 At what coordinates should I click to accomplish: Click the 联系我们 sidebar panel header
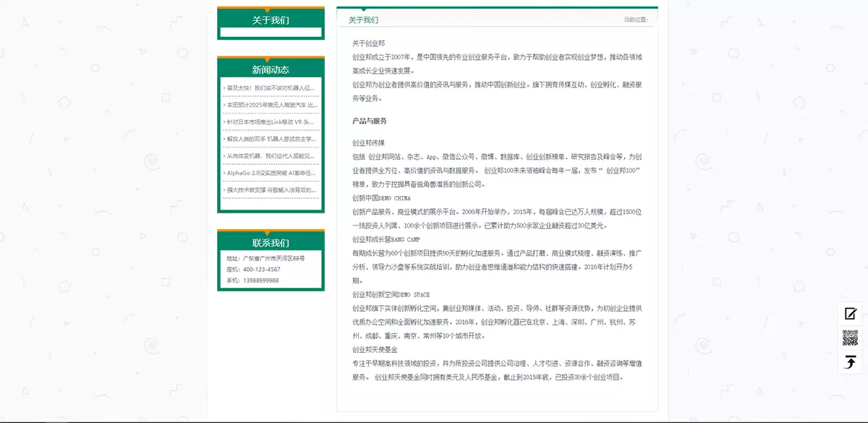271,242
